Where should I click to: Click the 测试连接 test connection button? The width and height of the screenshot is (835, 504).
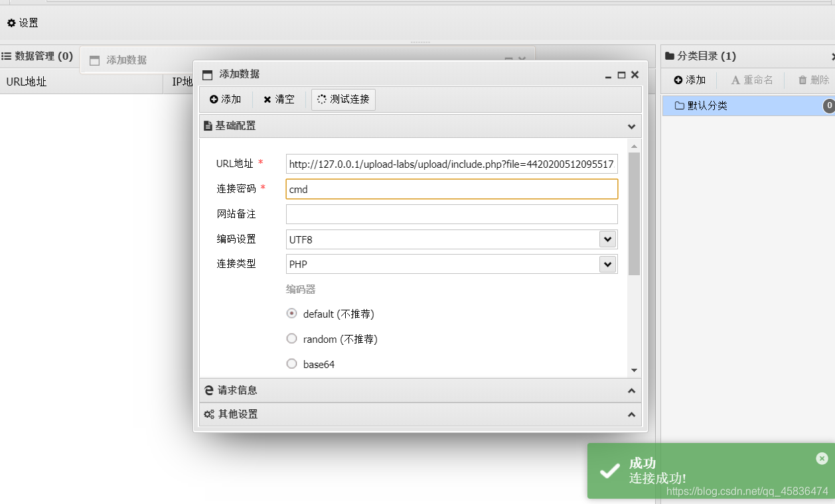coord(343,99)
